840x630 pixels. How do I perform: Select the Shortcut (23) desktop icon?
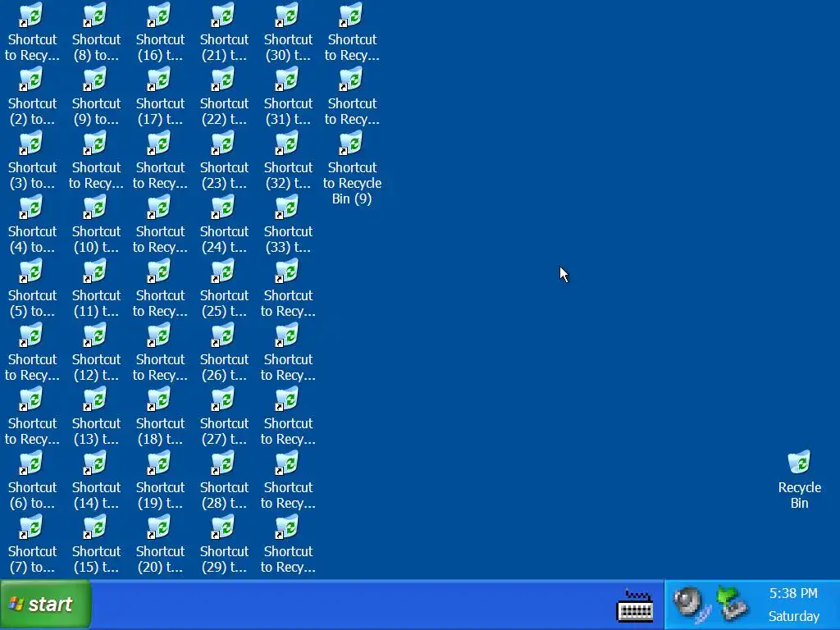pos(225,161)
